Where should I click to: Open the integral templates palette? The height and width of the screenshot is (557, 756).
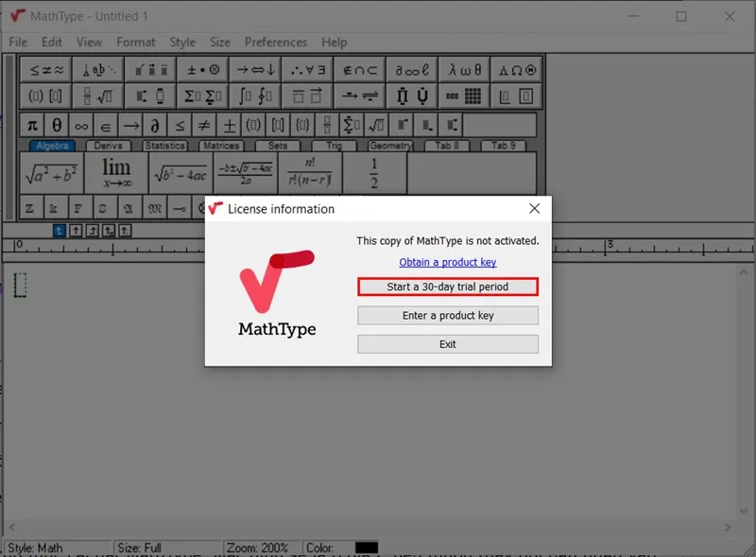(x=255, y=96)
